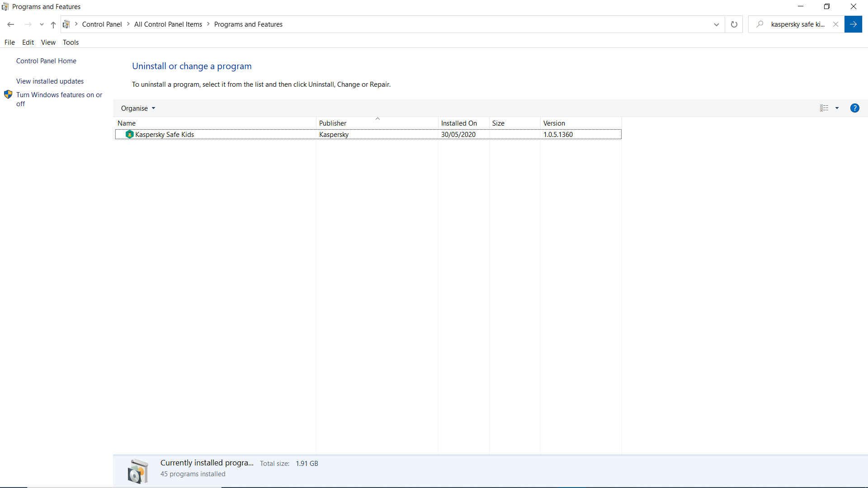Open the view options dropdown arrow
868x488 pixels.
coord(837,108)
